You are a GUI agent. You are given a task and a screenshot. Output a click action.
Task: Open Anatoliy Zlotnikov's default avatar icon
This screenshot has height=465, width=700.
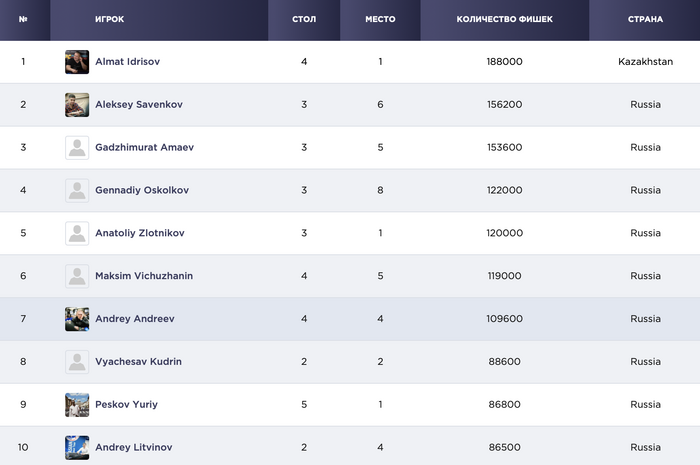click(77, 233)
